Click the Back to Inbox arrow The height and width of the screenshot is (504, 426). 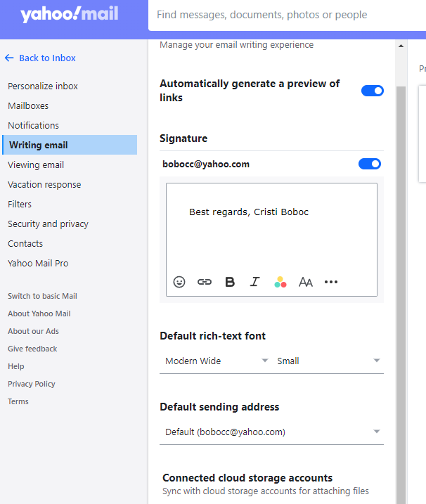pyautogui.click(x=9, y=58)
